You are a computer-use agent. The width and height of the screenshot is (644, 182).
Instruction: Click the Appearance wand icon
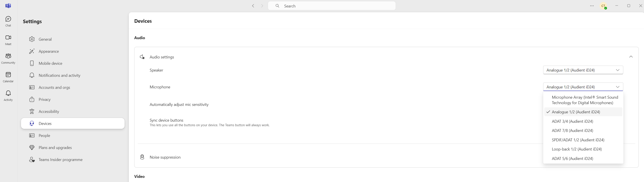coord(32,51)
